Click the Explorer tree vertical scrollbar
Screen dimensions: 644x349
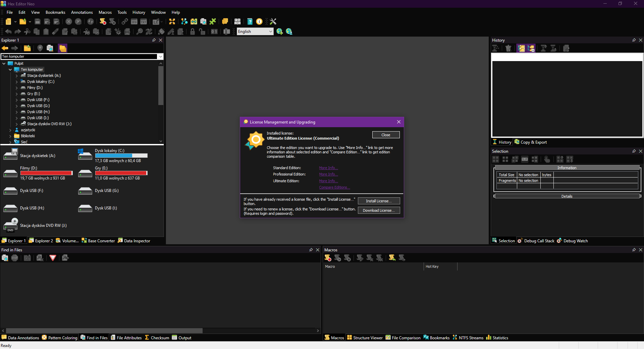tap(161, 86)
